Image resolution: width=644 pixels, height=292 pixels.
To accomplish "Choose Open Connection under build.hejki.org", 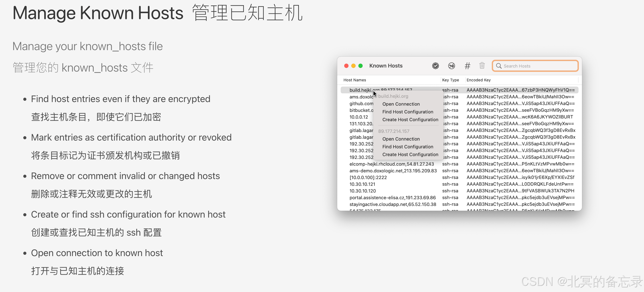I will (x=401, y=104).
